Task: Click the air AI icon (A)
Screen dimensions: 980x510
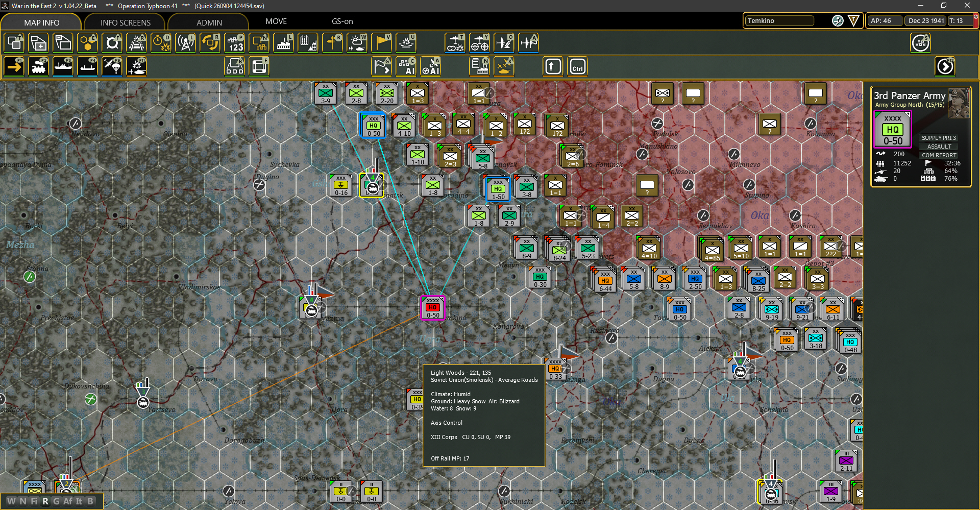Action: [431, 66]
